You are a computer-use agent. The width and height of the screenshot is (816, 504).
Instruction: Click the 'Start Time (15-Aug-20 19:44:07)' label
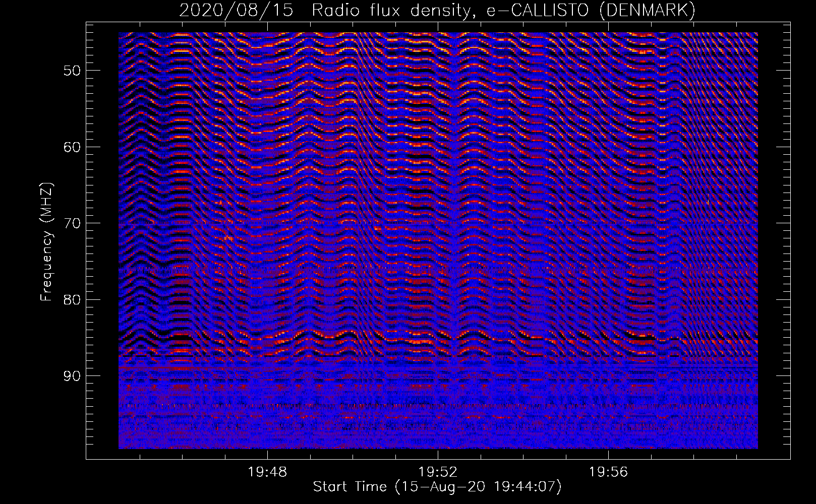437,487
